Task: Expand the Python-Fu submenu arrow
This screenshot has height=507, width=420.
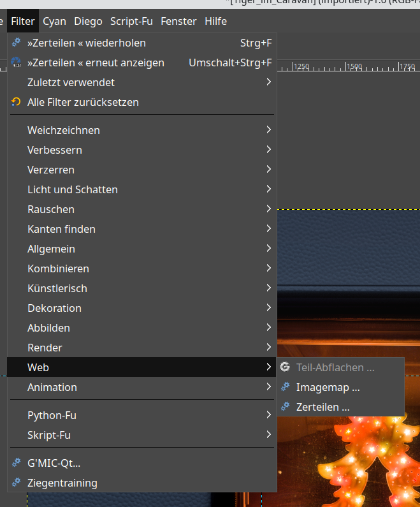Action: [x=269, y=415]
